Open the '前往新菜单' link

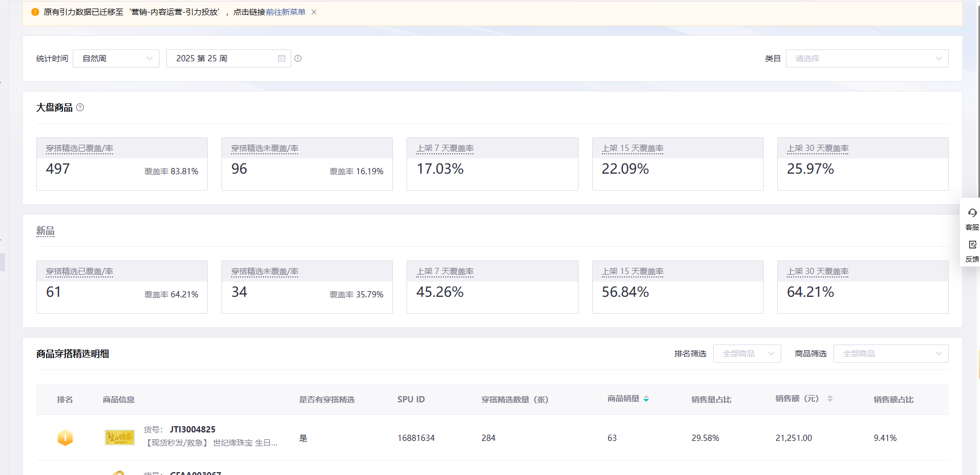pyautogui.click(x=285, y=12)
